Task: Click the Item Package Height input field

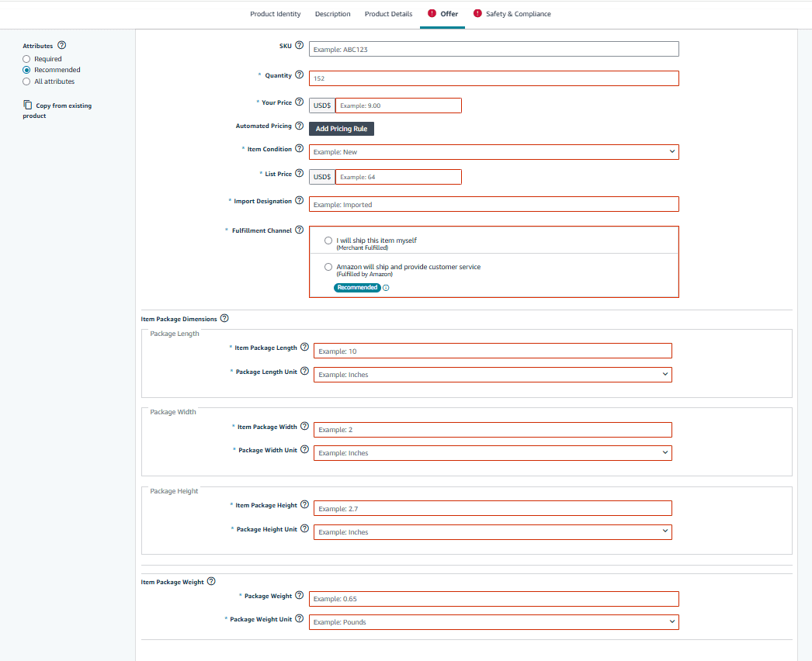Action: pos(492,508)
